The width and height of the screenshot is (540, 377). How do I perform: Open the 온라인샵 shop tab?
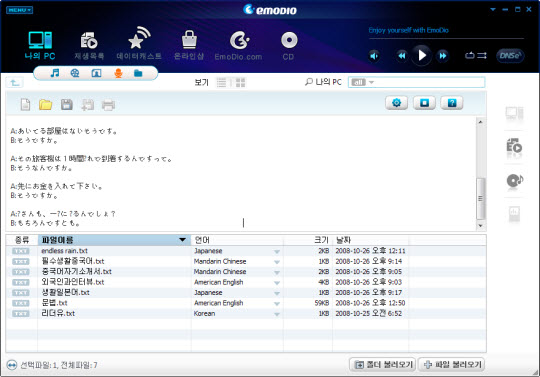(x=189, y=45)
